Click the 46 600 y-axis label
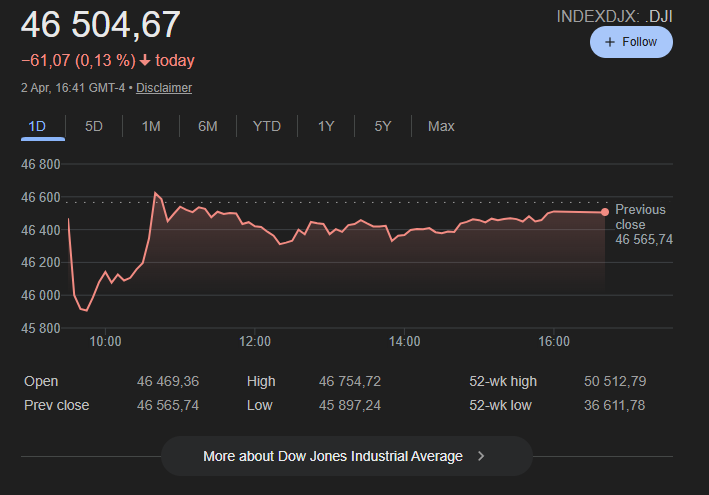The height and width of the screenshot is (495, 709). pos(41,197)
